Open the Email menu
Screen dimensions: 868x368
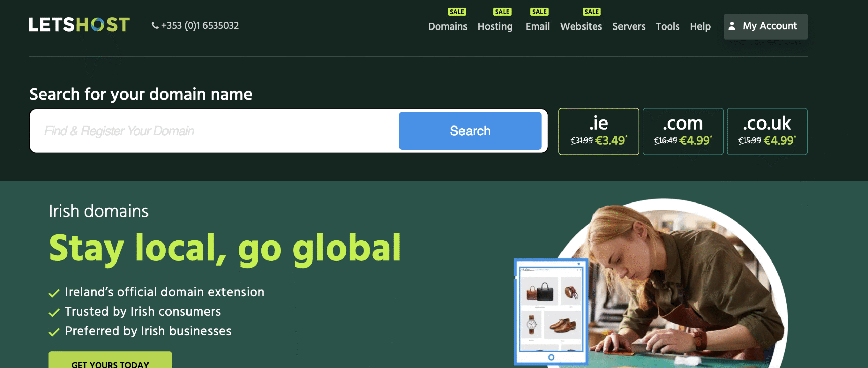(x=537, y=26)
